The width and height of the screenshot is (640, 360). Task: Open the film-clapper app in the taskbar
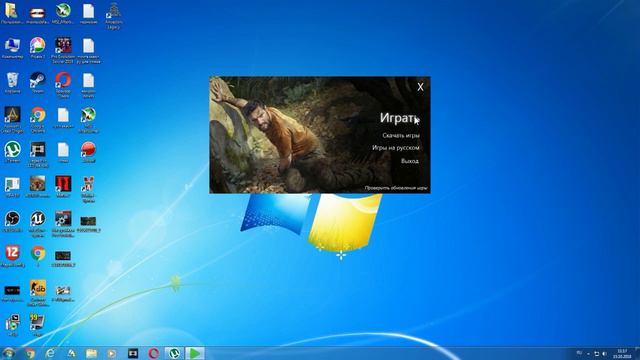[x=133, y=353]
